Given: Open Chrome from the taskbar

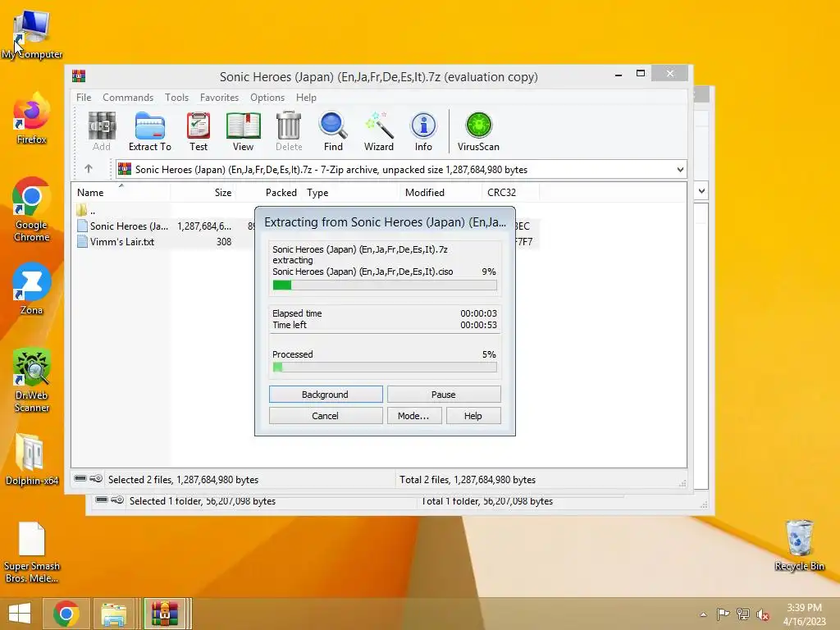Looking at the screenshot, I should pos(66,614).
